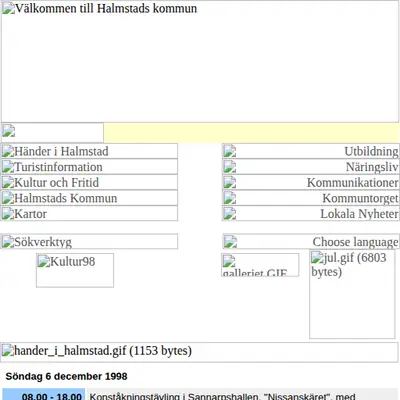Open Kommuntorget

point(311,198)
